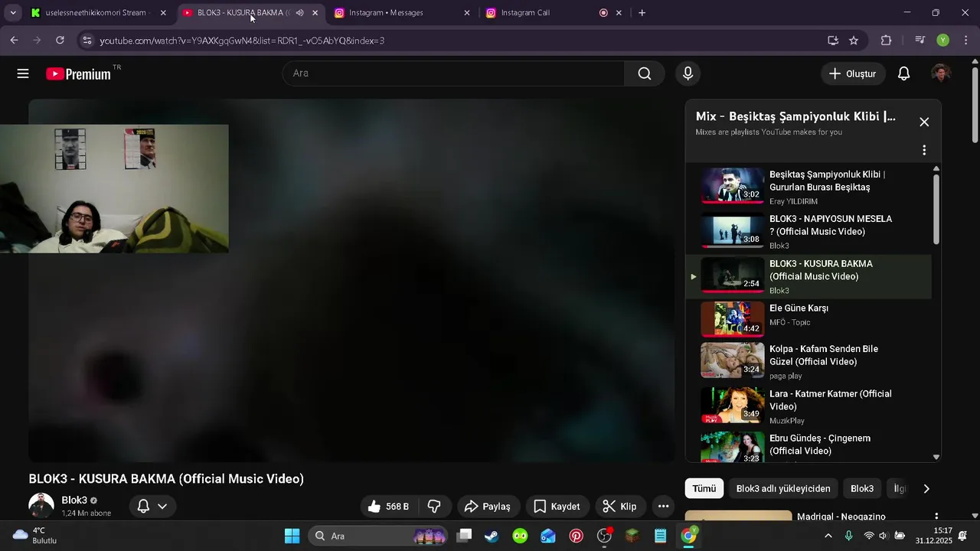Play BLOK3 - NAPIYOSUN MESELA playlist item
Image resolution: width=980 pixels, height=551 pixels.
click(x=808, y=231)
